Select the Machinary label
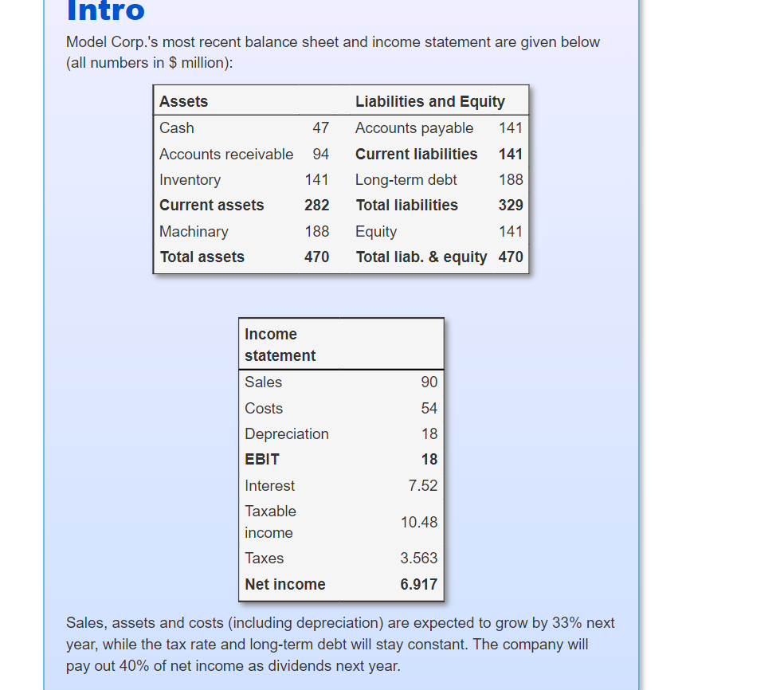The image size is (784, 690). (194, 231)
